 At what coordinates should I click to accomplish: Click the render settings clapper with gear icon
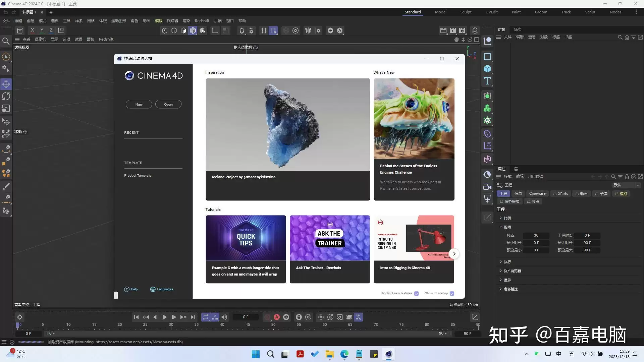[462, 31]
